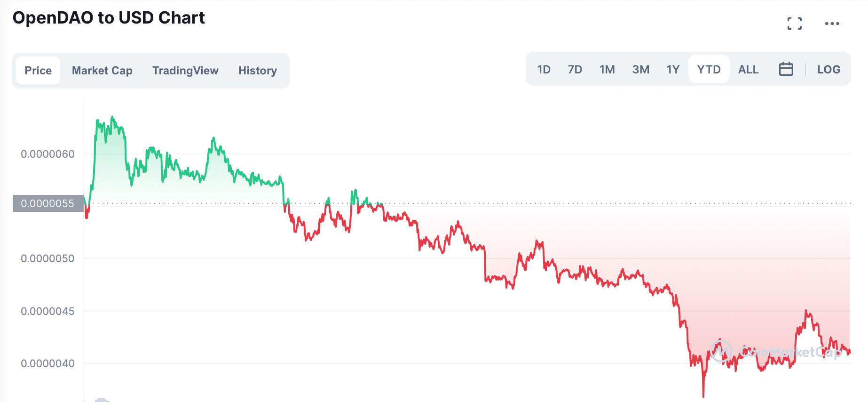868x402 pixels.
Task: Click the 0.0000060 y-axis label
Action: pos(47,154)
